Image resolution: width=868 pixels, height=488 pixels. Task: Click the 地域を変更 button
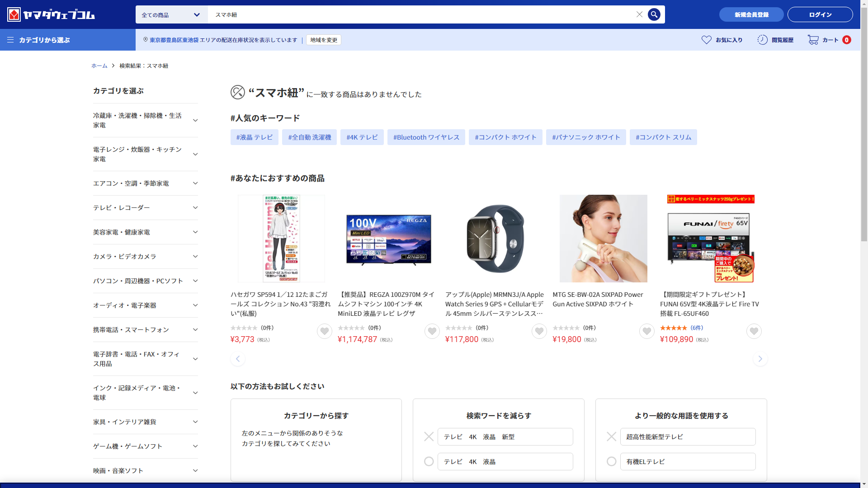tap(324, 40)
